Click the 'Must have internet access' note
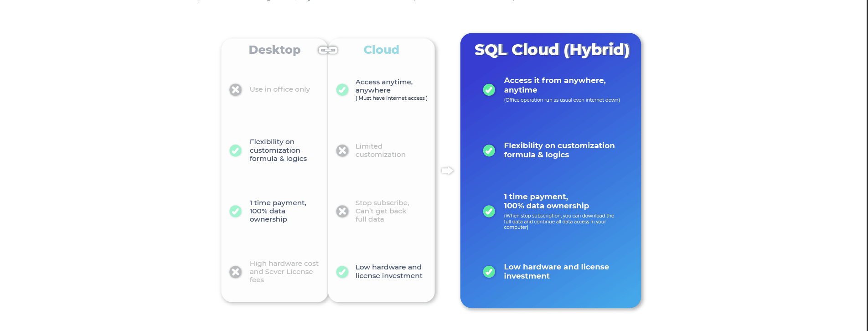 point(391,98)
